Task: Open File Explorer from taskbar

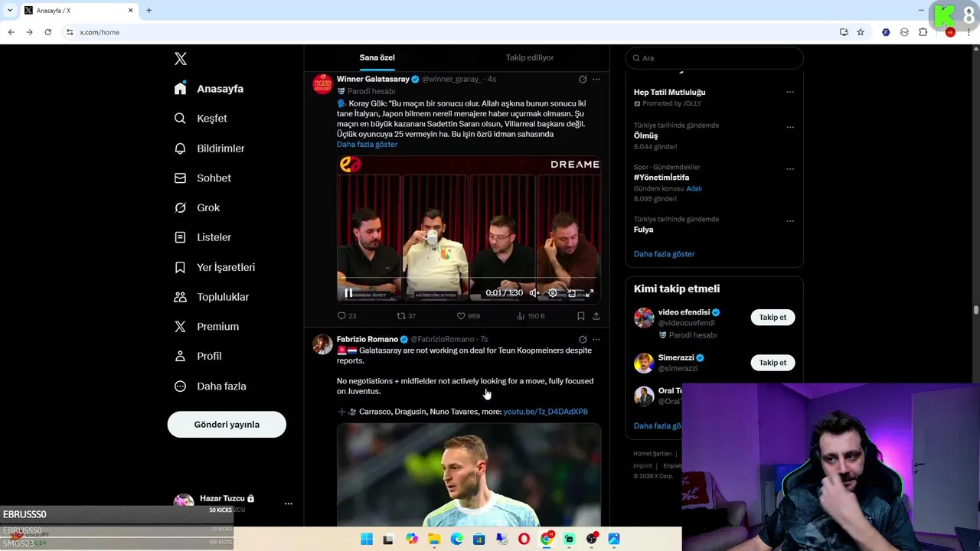Action: point(434,540)
